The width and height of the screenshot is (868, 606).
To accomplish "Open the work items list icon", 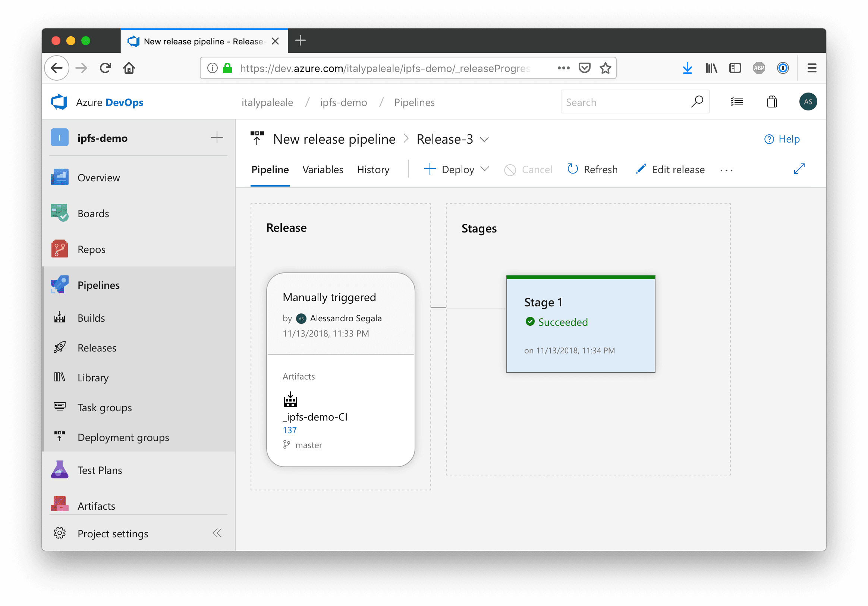I will pos(737,102).
